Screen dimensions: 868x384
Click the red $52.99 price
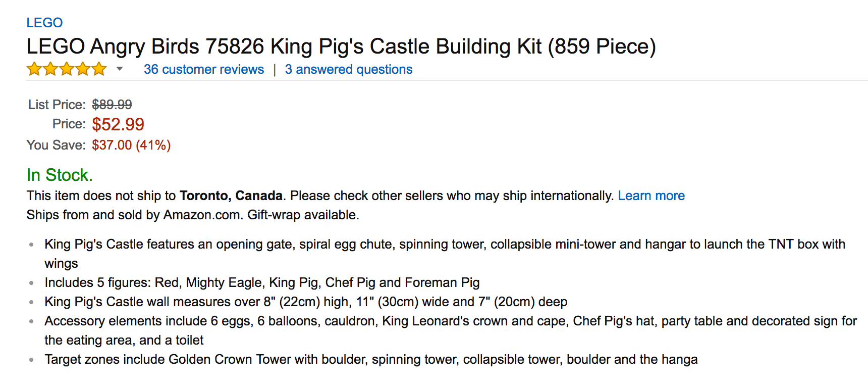[x=118, y=124]
